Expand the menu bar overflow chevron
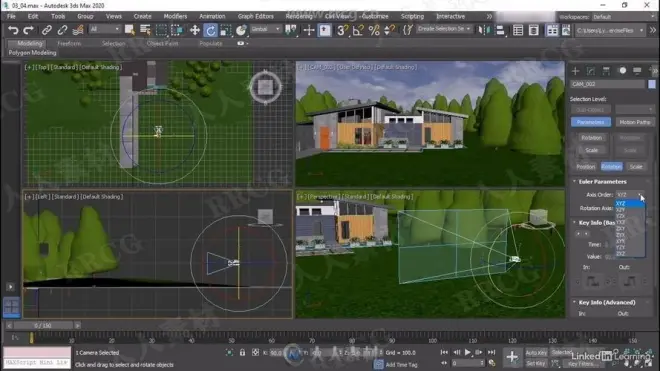 (x=489, y=16)
